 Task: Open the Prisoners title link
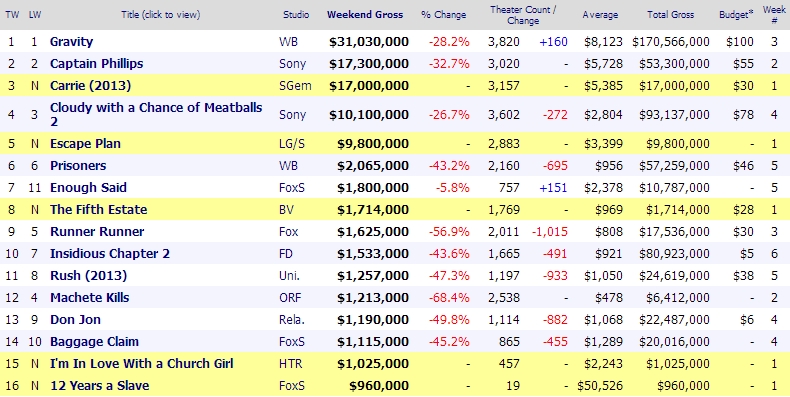pos(78,166)
